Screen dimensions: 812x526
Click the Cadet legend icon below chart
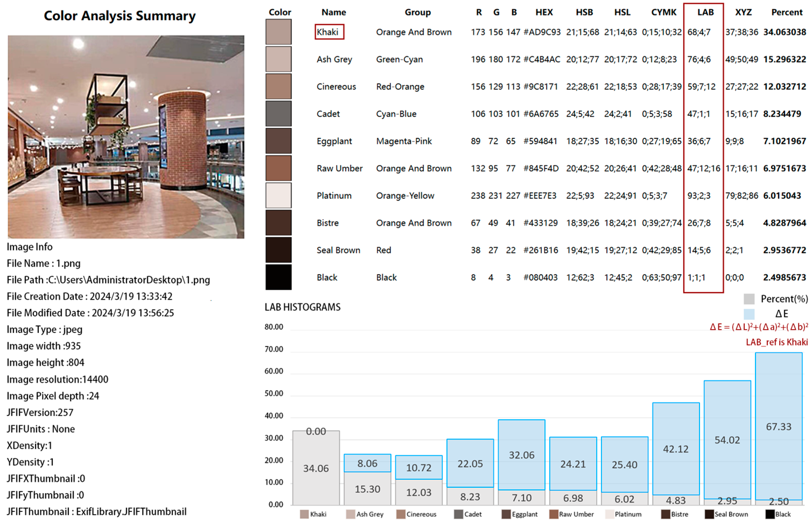coord(459,514)
